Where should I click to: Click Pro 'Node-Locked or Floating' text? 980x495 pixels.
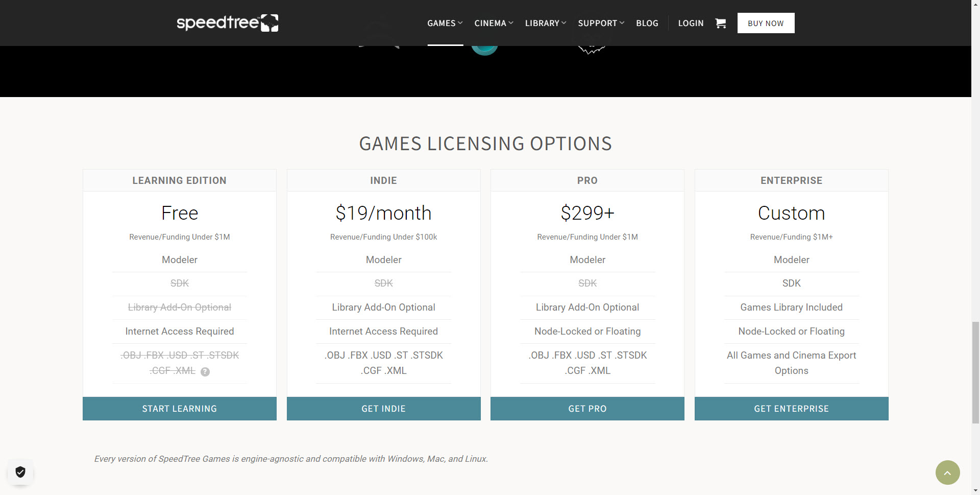[x=587, y=331]
